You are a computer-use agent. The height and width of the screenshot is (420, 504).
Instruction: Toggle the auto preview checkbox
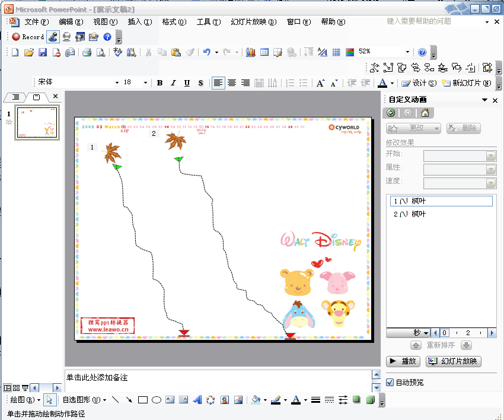pos(390,383)
